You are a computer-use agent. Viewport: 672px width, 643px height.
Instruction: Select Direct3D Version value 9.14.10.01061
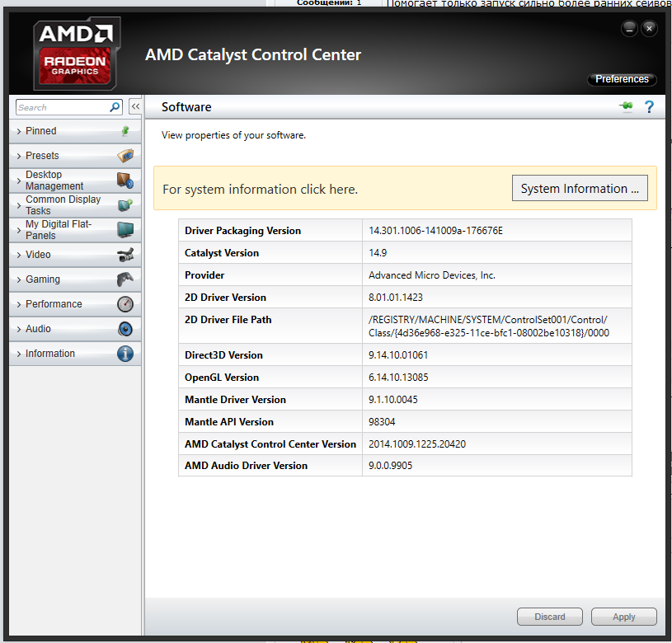(398, 355)
